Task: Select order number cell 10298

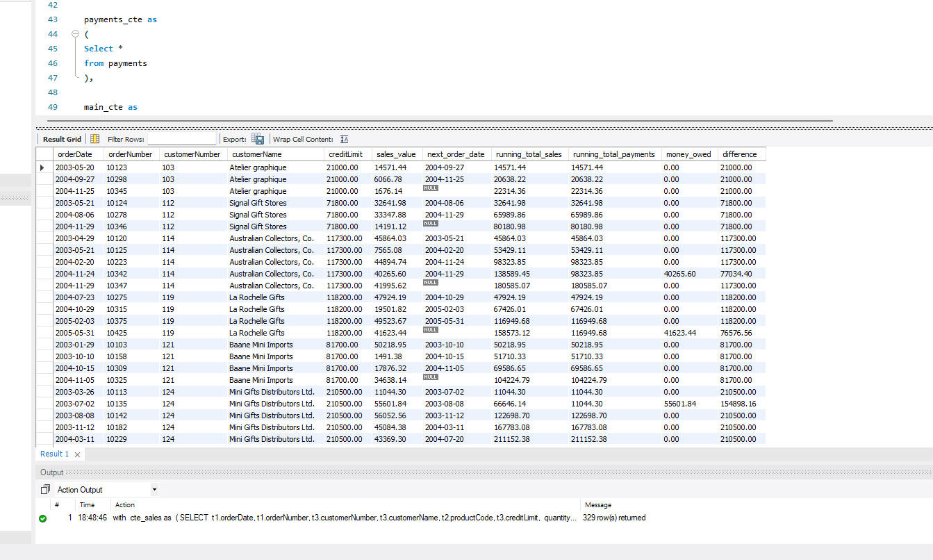Action: pyautogui.click(x=117, y=179)
